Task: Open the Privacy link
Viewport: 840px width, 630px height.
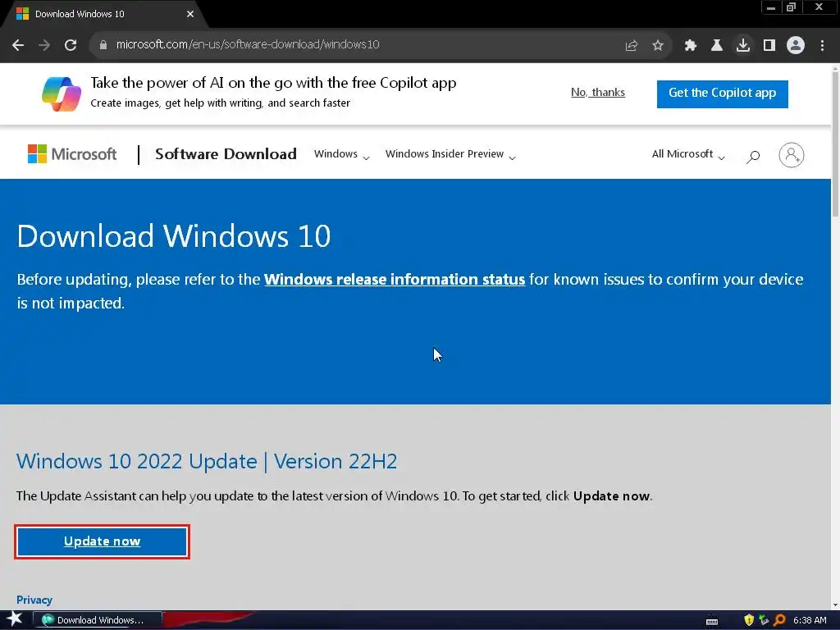Action: [34, 600]
